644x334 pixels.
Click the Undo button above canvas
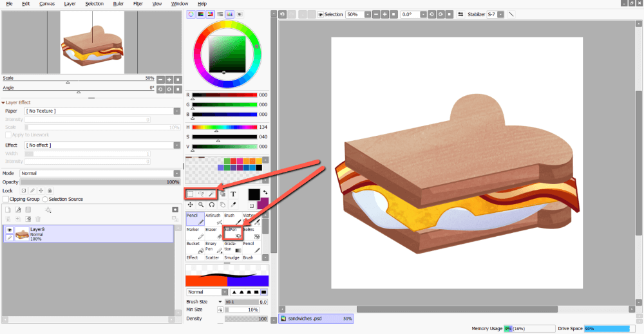click(283, 14)
